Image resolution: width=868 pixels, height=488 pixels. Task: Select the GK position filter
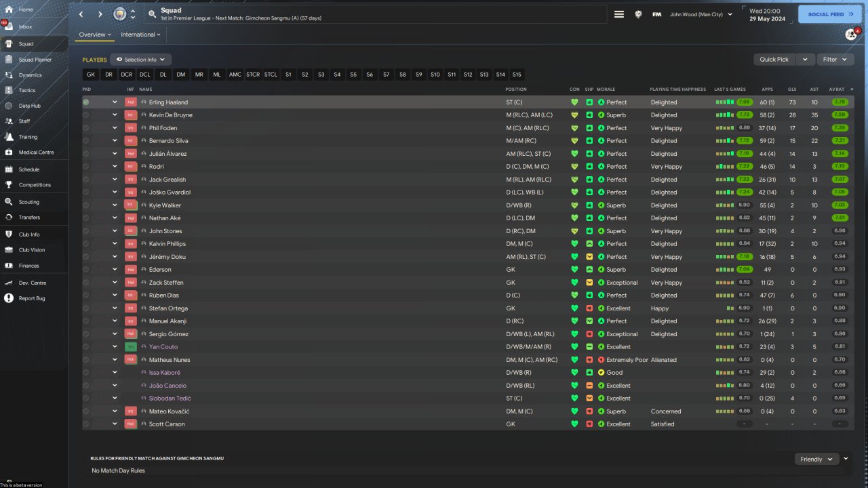point(91,75)
